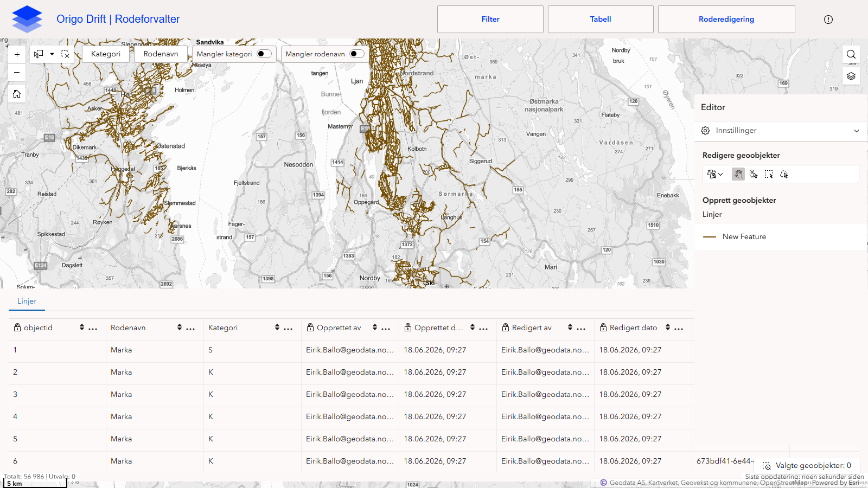Open Roderedigering mode
The height and width of the screenshot is (488, 868).
click(x=726, y=19)
